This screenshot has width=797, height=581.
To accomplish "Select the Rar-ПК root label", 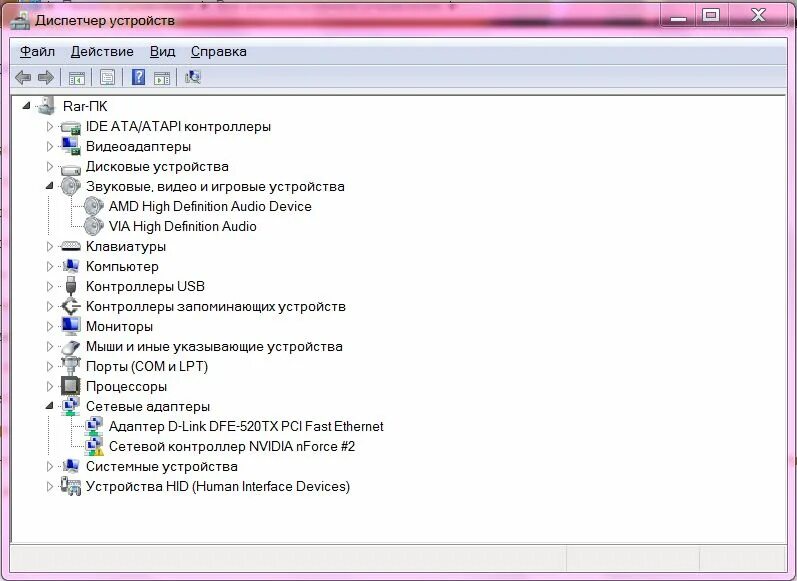I will (85, 106).
